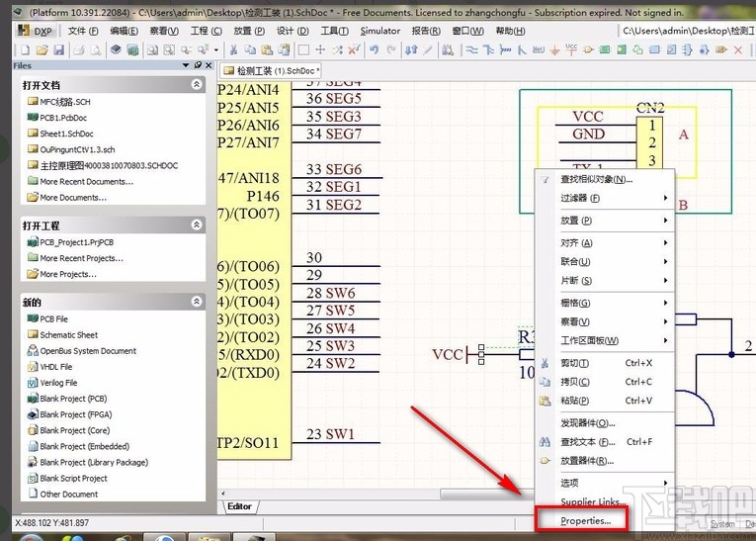Viewport: 756px width, 541px height.
Task: Choose 放置器件(R)... in the context menu
Action: click(607, 461)
